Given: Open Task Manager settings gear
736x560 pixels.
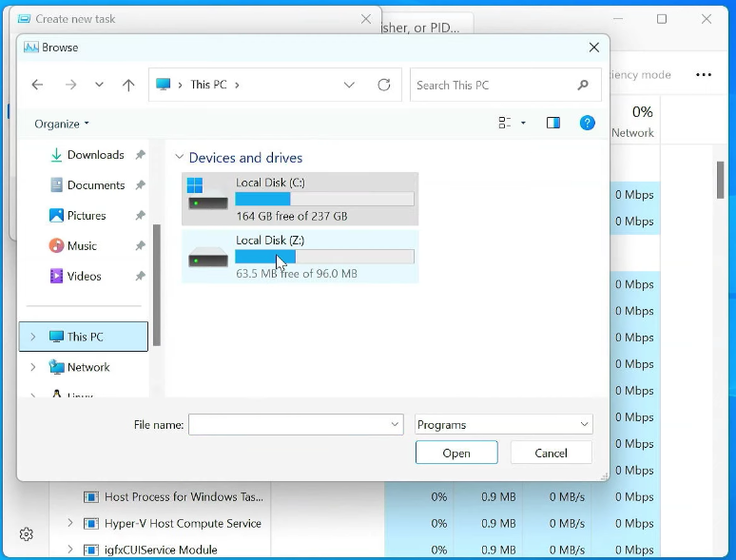Looking at the screenshot, I should (x=27, y=533).
